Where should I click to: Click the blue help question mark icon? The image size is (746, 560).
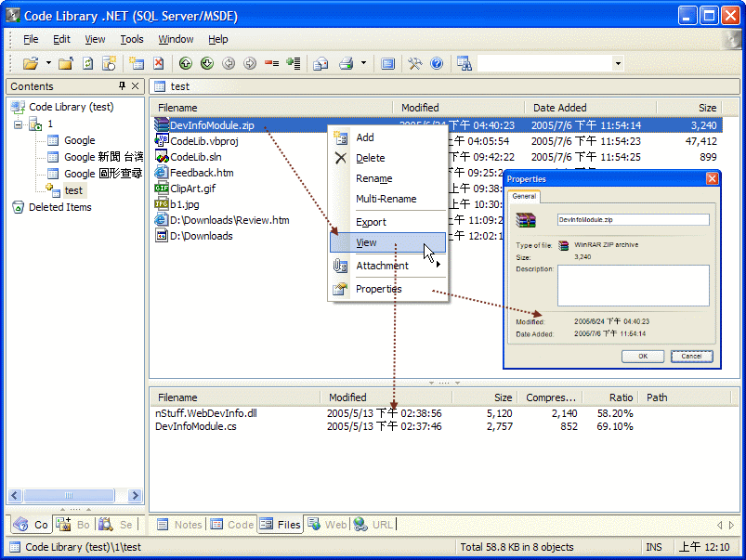click(x=437, y=63)
